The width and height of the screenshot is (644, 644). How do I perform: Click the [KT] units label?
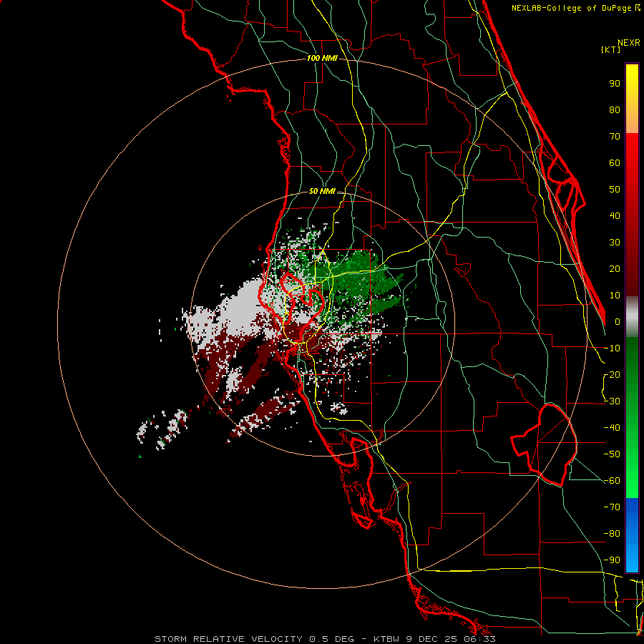coord(611,49)
